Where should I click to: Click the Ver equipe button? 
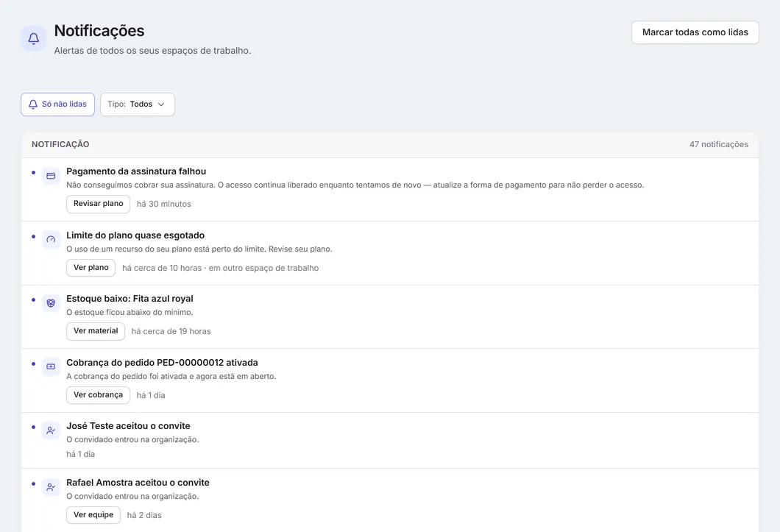click(x=93, y=515)
